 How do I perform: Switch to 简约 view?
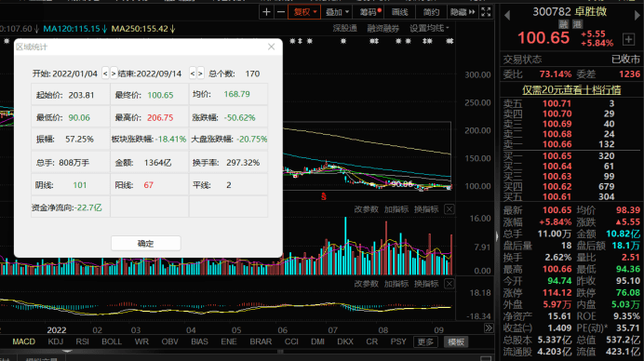431,12
